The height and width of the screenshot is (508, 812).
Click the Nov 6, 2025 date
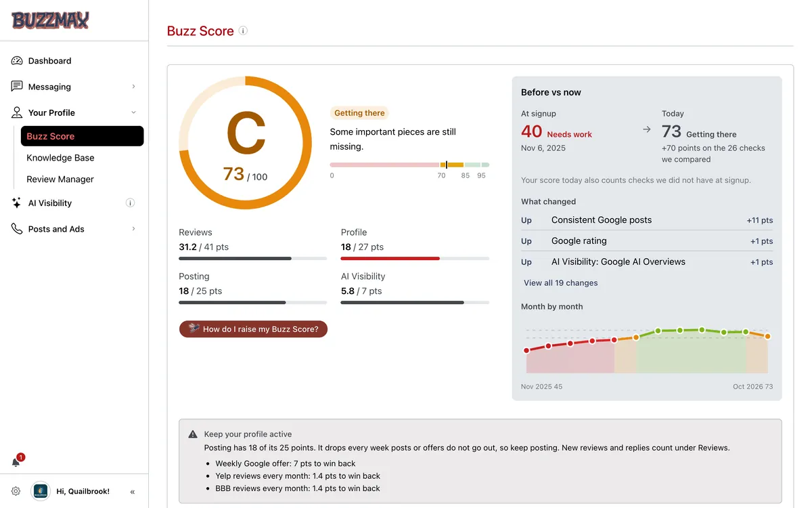(x=543, y=148)
